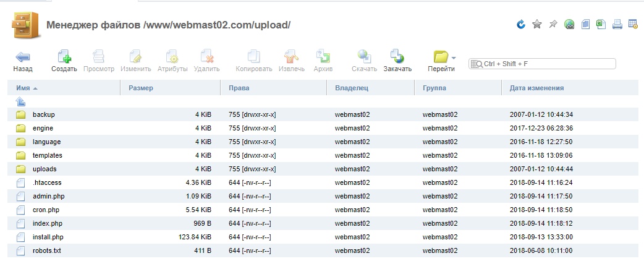Click the Закачать (upload) toolbar icon
Image resolution: width=644 pixels, height=269 pixels.
(x=397, y=57)
